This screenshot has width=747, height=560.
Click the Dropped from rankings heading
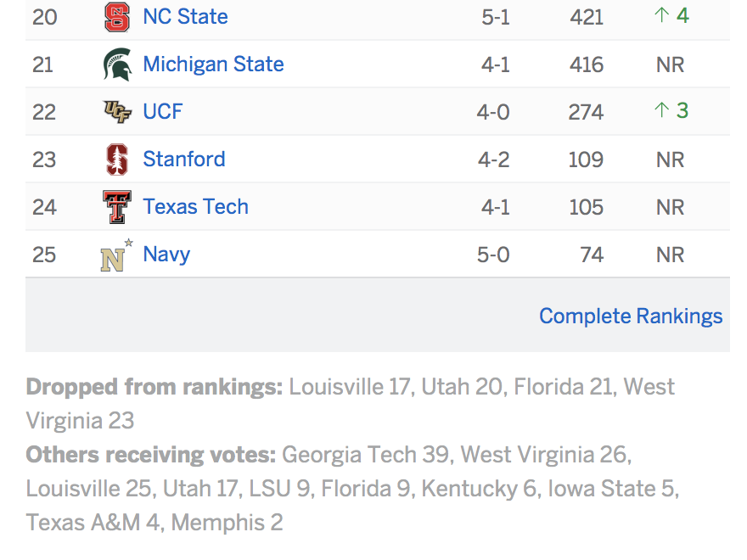click(154, 387)
